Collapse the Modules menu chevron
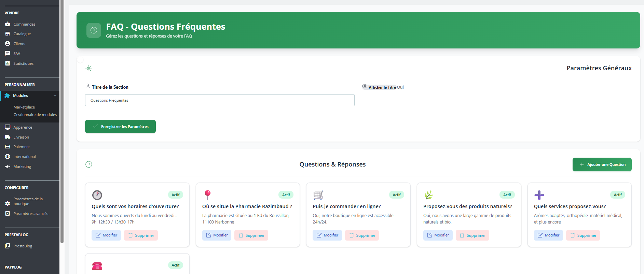Viewport: 644px width, 274px height. [x=55, y=96]
